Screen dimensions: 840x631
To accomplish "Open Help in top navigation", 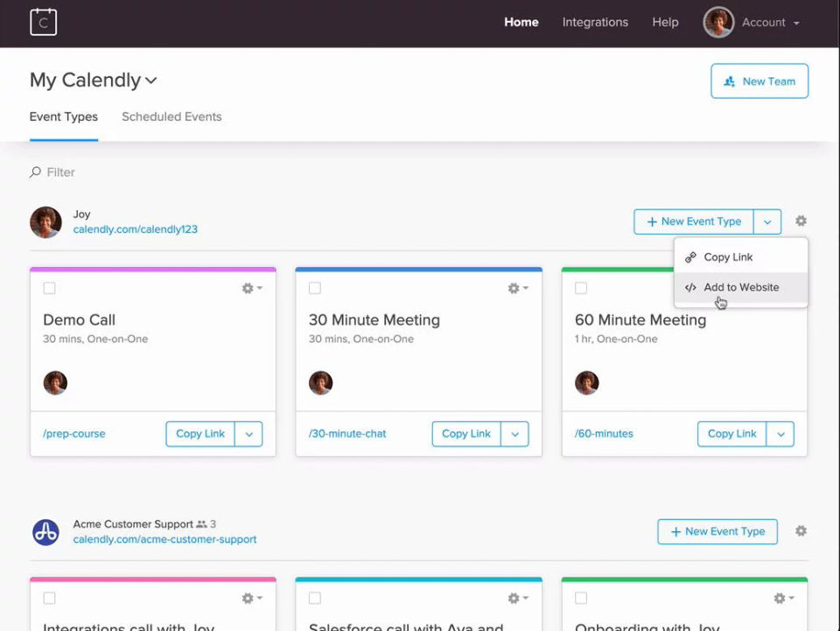I will click(x=665, y=22).
